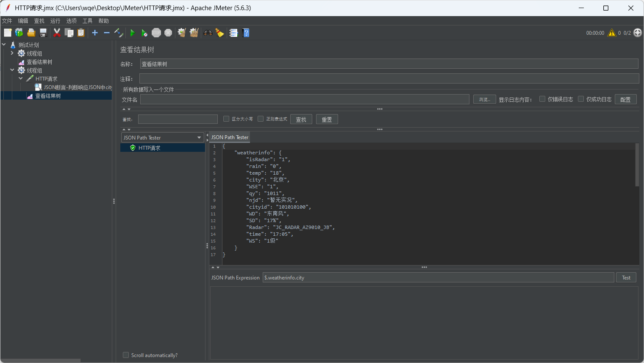Screen dimensions: 644x363
Task: Expand the first collapsed 线程组 node
Action: tap(12, 53)
